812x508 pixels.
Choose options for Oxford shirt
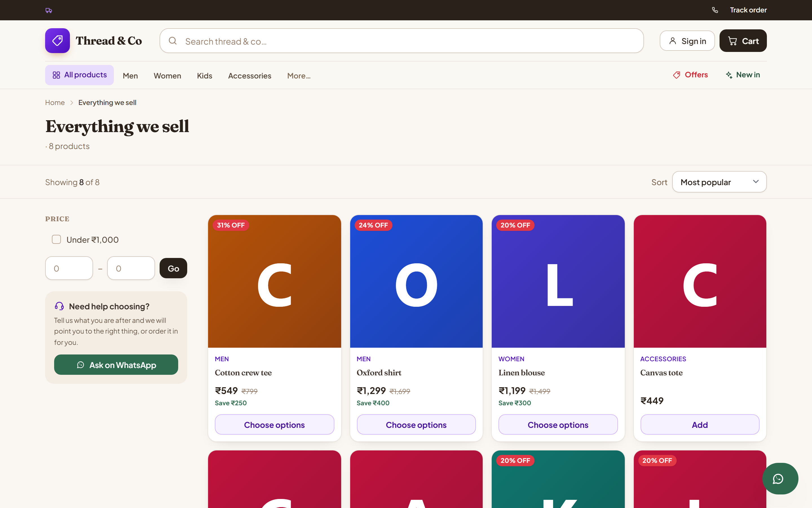pos(416,425)
